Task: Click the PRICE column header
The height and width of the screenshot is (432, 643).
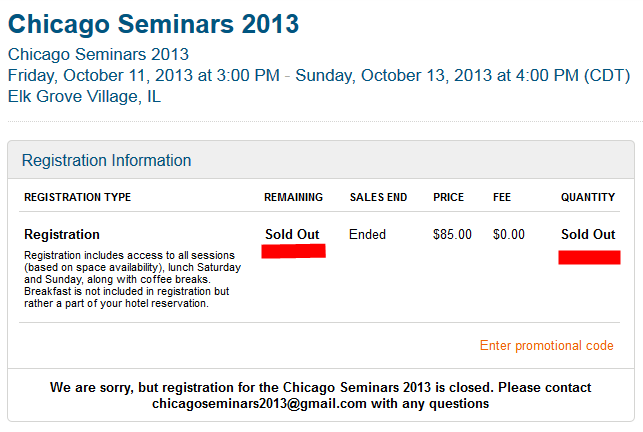Action: (448, 198)
